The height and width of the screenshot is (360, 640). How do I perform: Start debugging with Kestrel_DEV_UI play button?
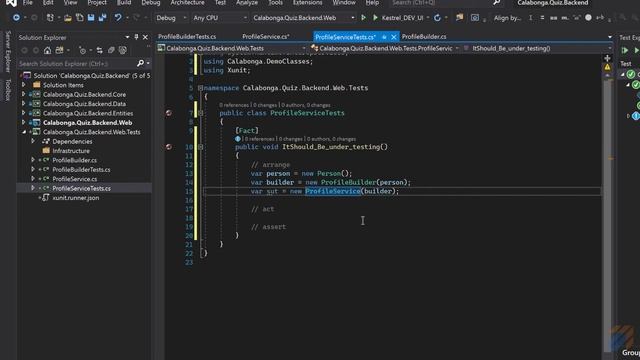(375, 18)
